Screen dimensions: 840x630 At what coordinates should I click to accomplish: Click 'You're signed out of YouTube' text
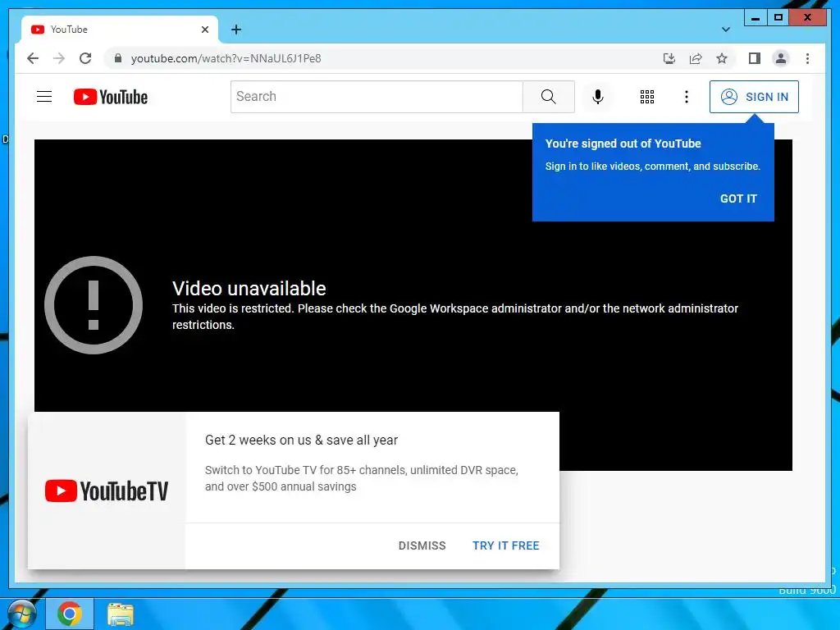(623, 144)
